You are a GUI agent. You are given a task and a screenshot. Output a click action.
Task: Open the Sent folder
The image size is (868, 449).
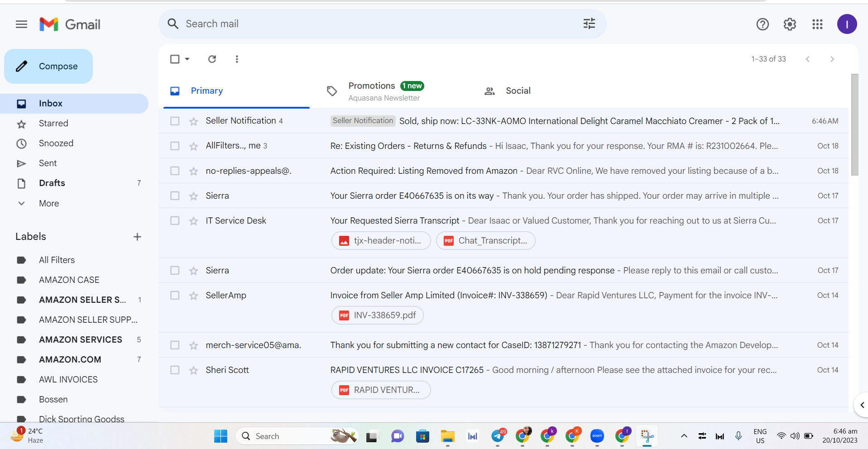(74, 163)
